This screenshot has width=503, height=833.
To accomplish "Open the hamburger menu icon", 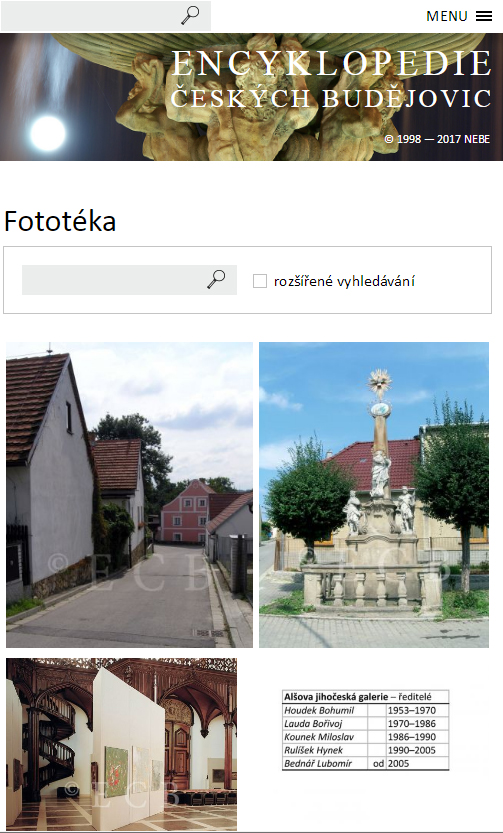I will click(484, 16).
